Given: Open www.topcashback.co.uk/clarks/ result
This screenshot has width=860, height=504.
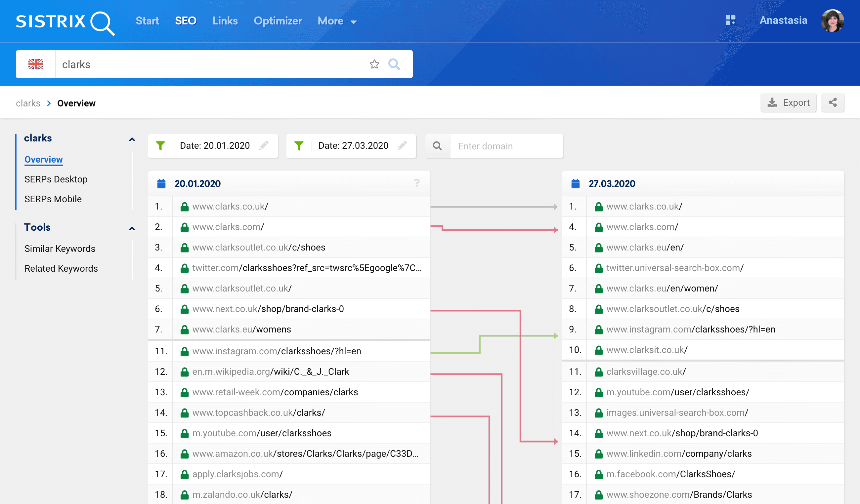Looking at the screenshot, I should (258, 412).
